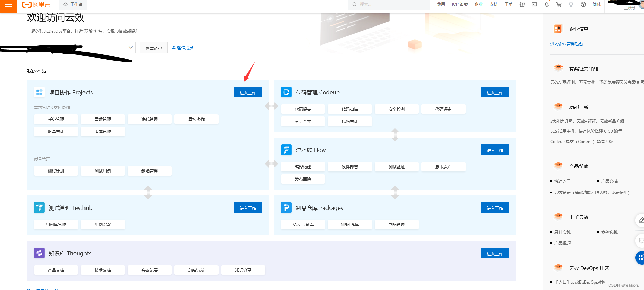Switch language via 简体
The image size is (644, 290).
click(x=597, y=4)
